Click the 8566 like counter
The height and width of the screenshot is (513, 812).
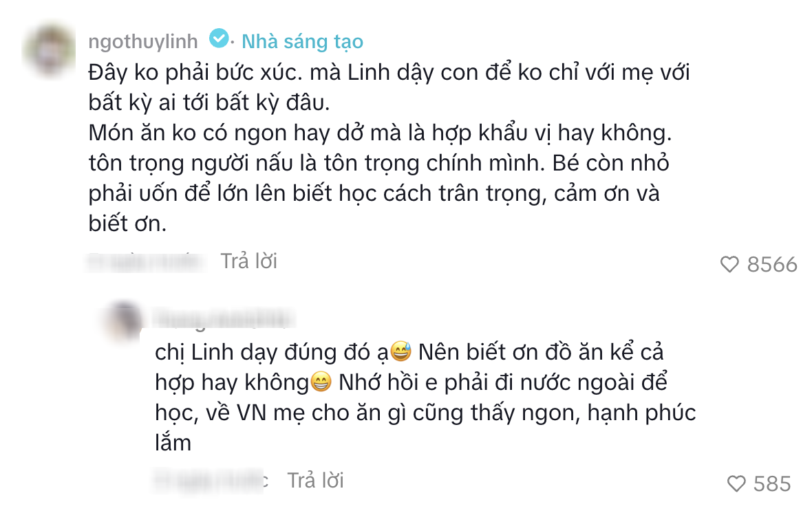[772, 263]
